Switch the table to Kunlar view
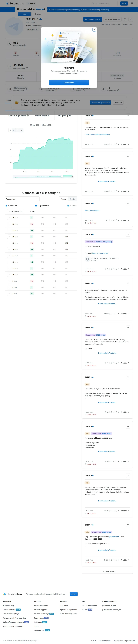The image size is (138, 644). pos(63,199)
